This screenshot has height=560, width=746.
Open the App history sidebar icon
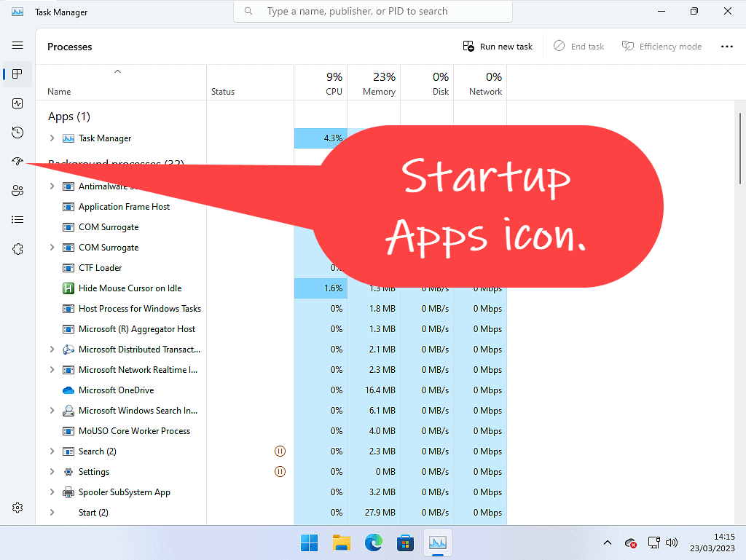17,133
